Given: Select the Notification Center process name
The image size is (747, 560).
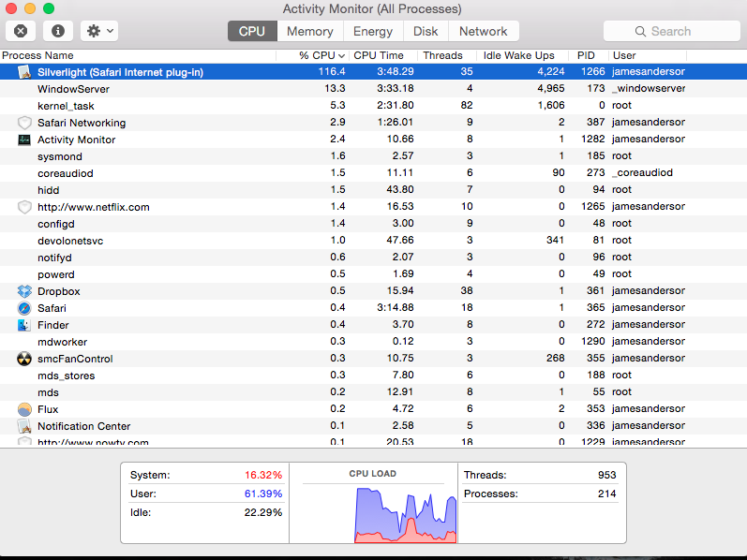Looking at the screenshot, I should click(83, 426).
